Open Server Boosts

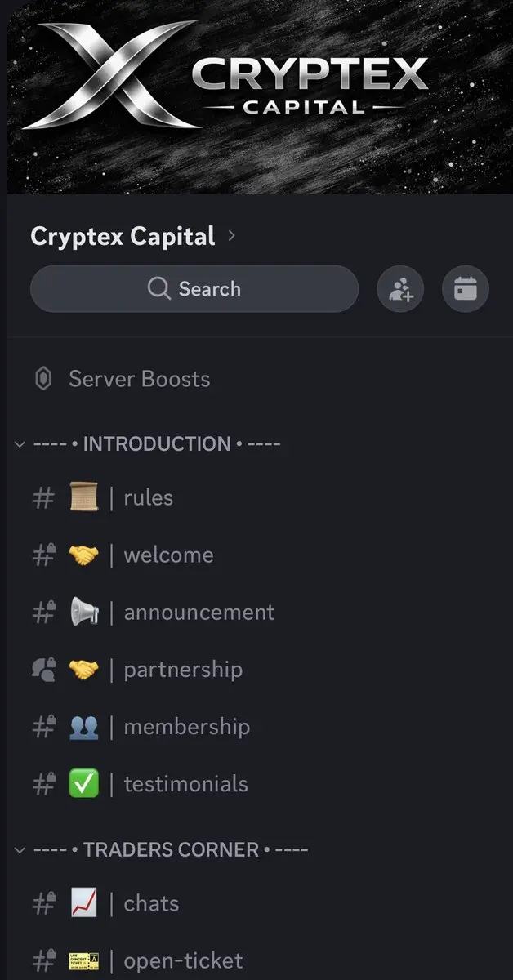tap(139, 379)
